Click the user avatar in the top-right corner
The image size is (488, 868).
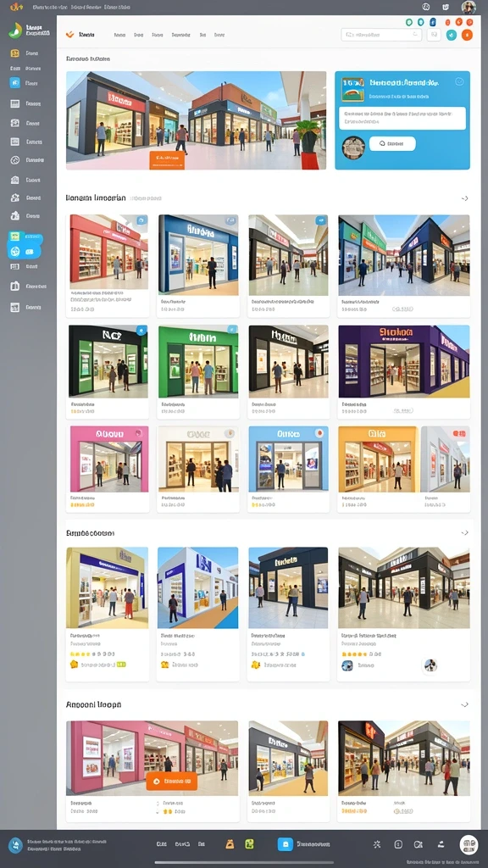point(469,7)
